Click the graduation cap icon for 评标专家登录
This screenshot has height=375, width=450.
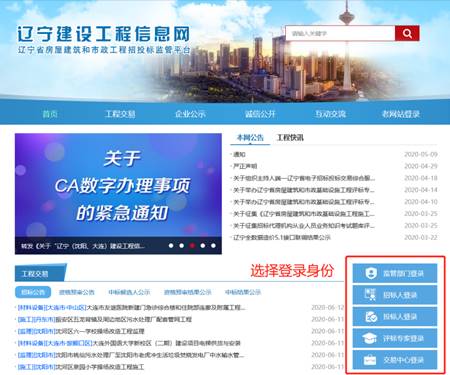[370, 338]
